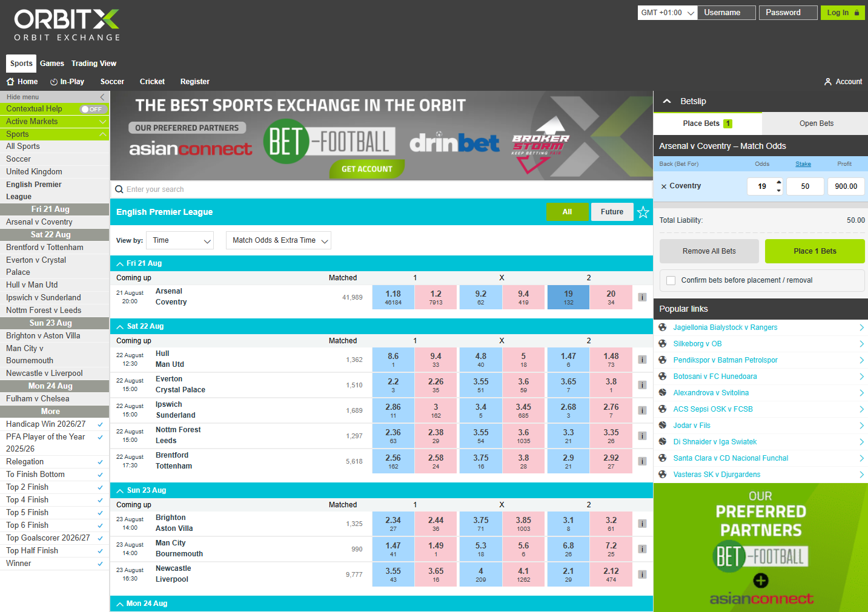Viewport: 868px width, 612px height.
Task: Click the Enter your search field
Action: 382,189
